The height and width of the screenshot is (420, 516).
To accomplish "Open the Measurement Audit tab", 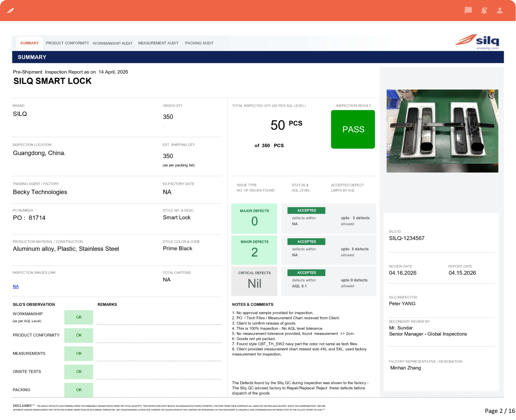I will pyautogui.click(x=158, y=43).
